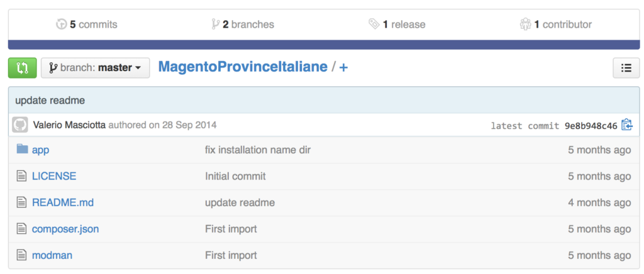Open the LICENSE file
The image size is (644, 274).
pyautogui.click(x=54, y=177)
